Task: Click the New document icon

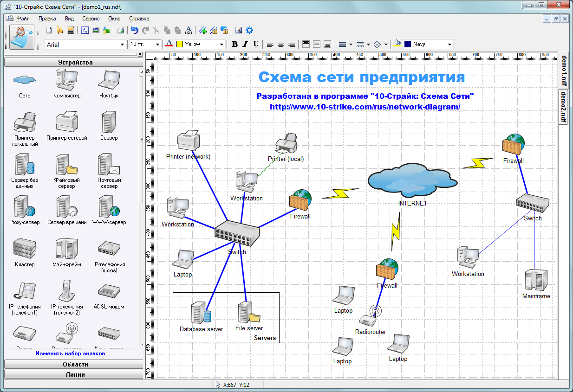Action: click(x=49, y=31)
